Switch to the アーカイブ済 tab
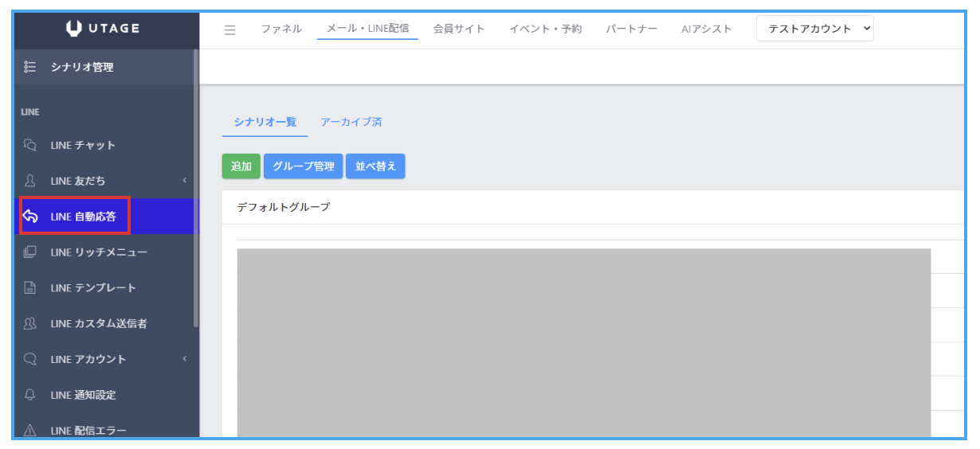Viewport: 980px width, 449px height. coord(351,123)
